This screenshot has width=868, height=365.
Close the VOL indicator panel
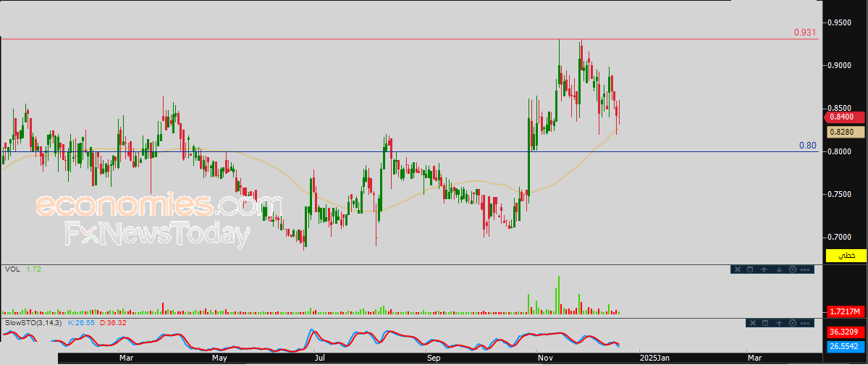737,269
